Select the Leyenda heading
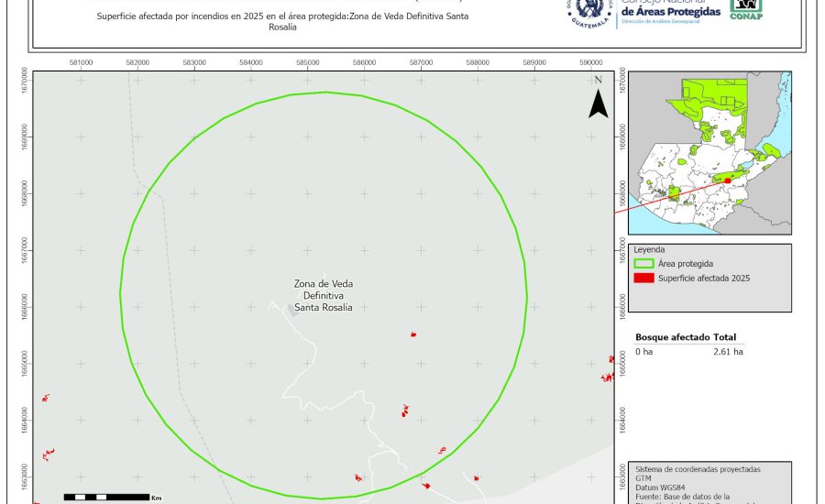 (649, 248)
